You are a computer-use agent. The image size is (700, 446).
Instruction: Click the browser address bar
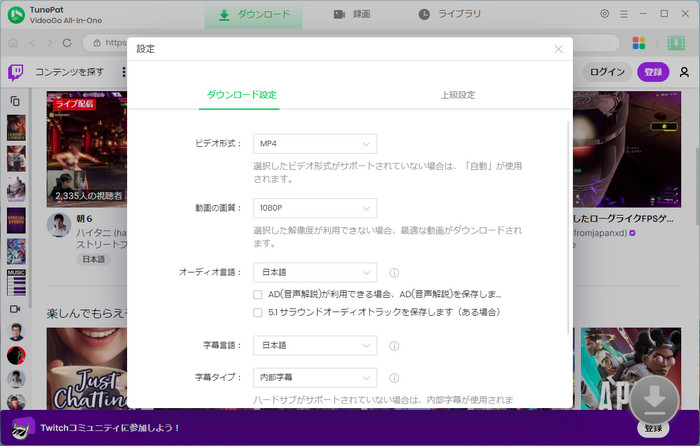click(x=352, y=43)
